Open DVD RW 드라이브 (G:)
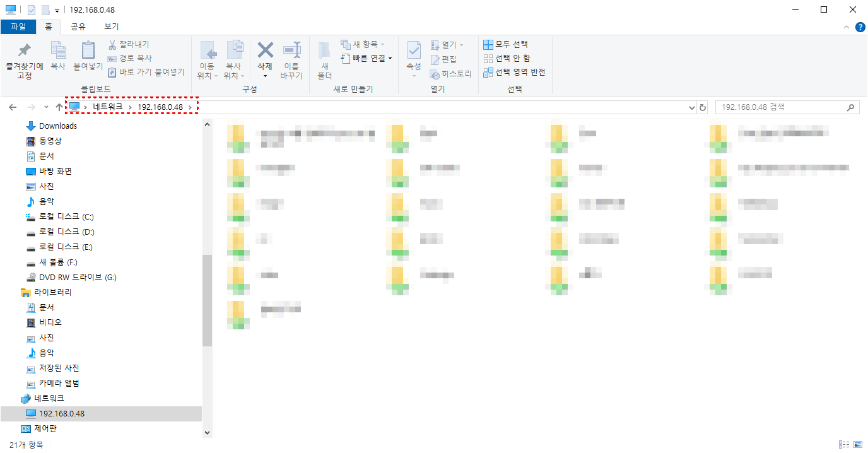The image size is (868, 453). [x=78, y=277]
